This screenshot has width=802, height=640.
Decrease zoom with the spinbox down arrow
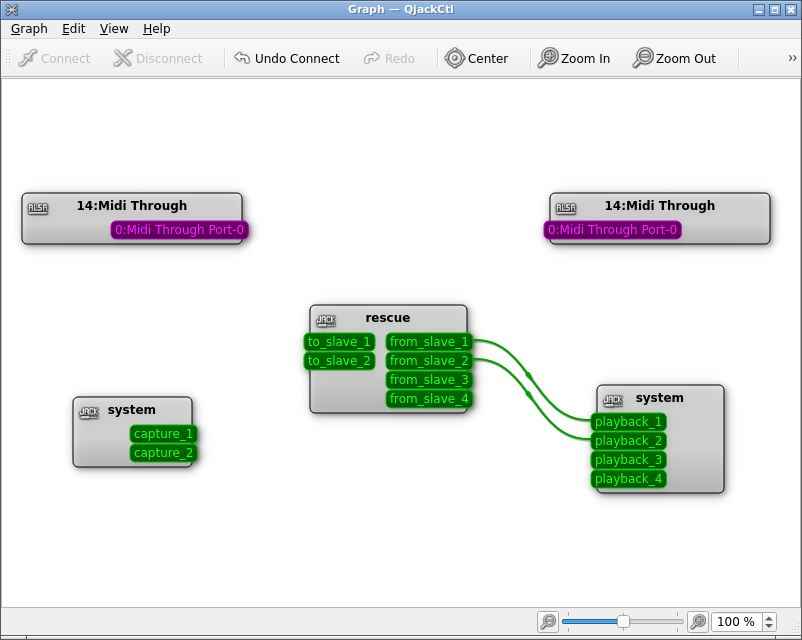tap(769, 626)
